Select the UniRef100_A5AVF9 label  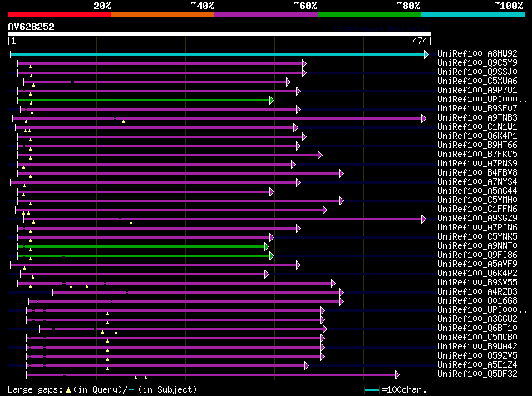477,265
